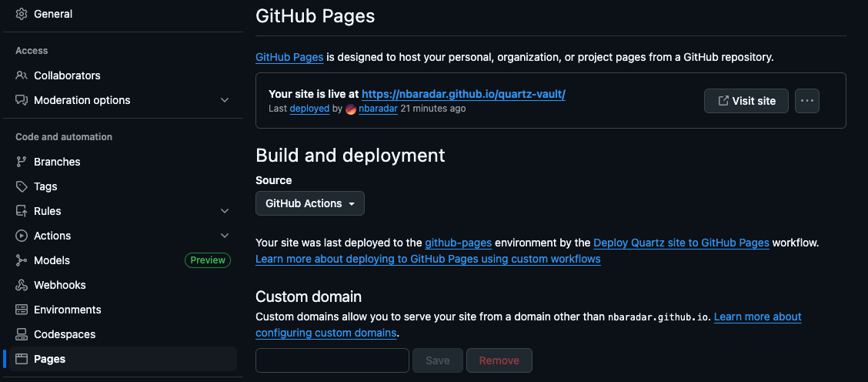Click the Tags icon in sidebar
868x382 pixels.
point(22,186)
